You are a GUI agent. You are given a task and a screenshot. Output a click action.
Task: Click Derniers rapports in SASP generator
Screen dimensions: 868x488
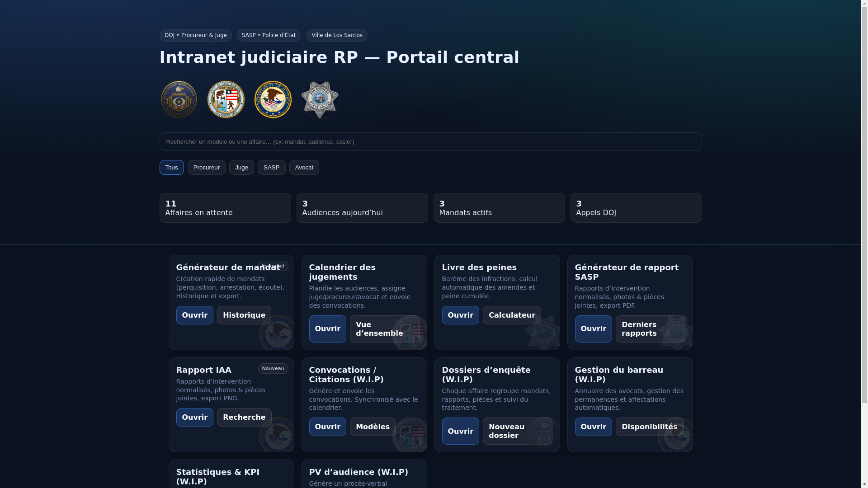[650, 329]
